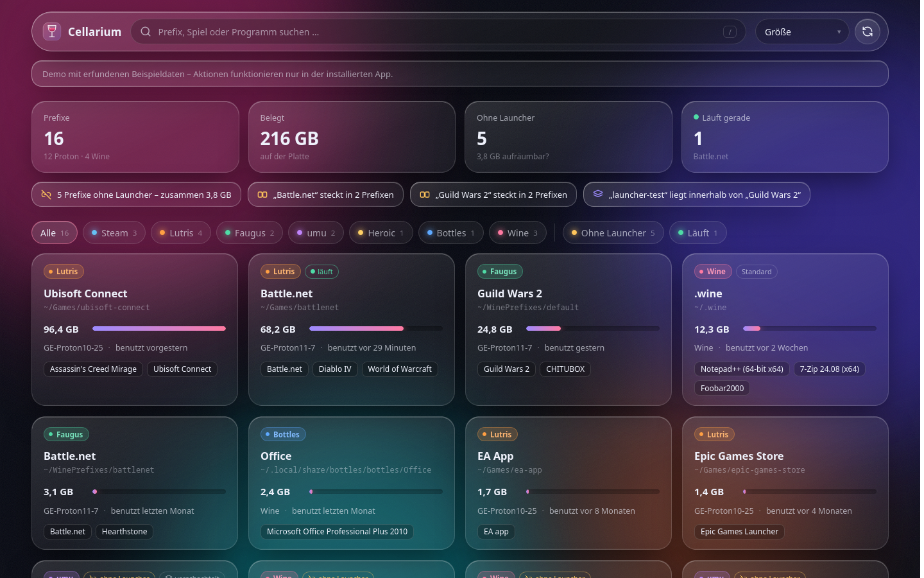Click the Cellarium wine glass logo
The height and width of the screenshot is (578, 924).
(x=52, y=31)
